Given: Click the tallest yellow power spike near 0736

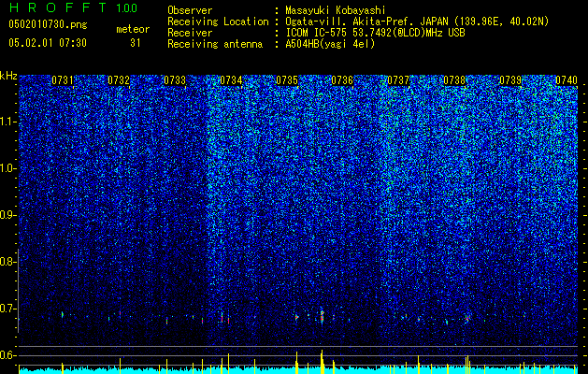Looking at the screenshot, I should point(322,361).
